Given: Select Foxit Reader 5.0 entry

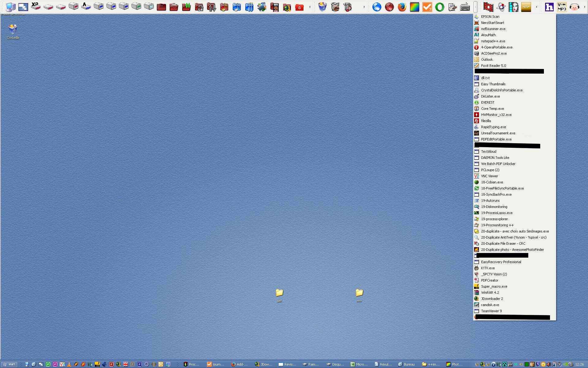Looking at the screenshot, I should pos(514,66).
